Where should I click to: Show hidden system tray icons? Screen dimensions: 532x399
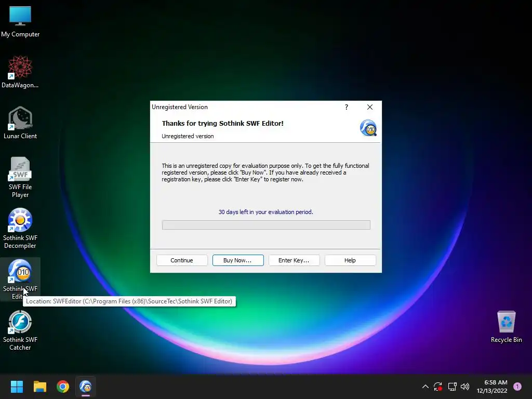[425, 387]
